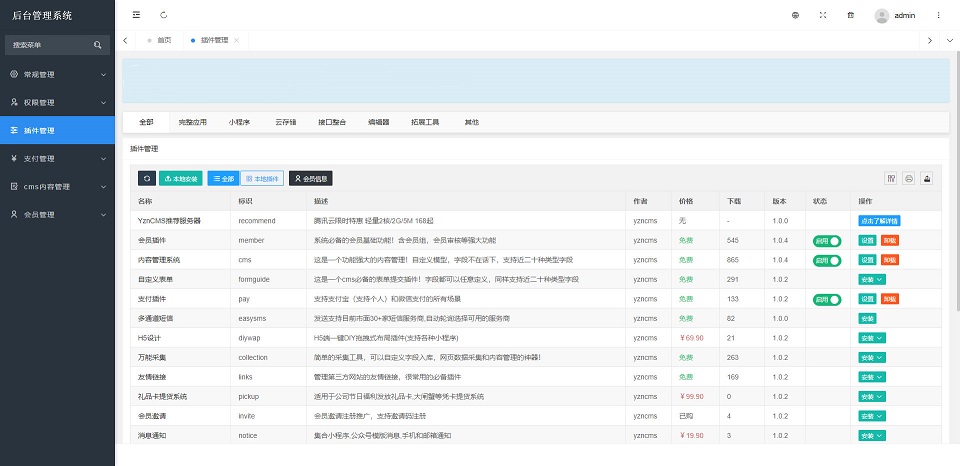The height and width of the screenshot is (466, 960).
Task: Select the 拓展工具 category tab
Action: tap(425, 122)
